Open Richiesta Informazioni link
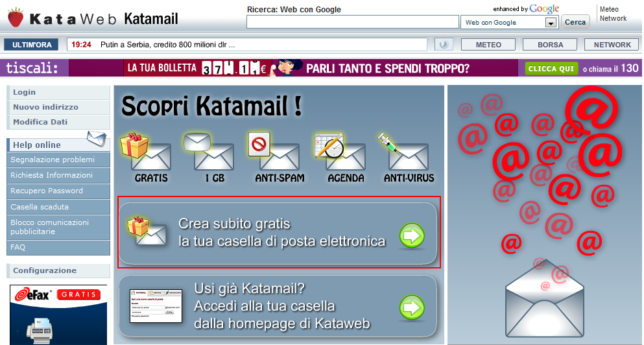The image size is (644, 345). (x=58, y=175)
